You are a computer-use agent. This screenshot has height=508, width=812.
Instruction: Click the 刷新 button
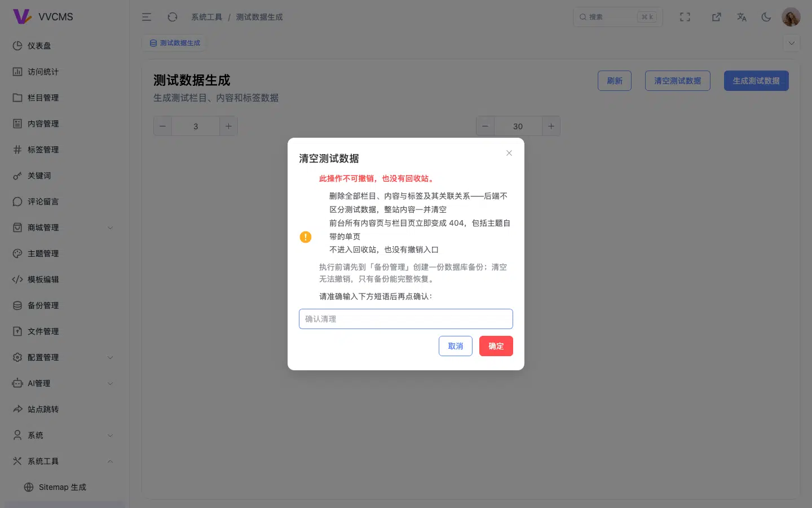point(615,81)
